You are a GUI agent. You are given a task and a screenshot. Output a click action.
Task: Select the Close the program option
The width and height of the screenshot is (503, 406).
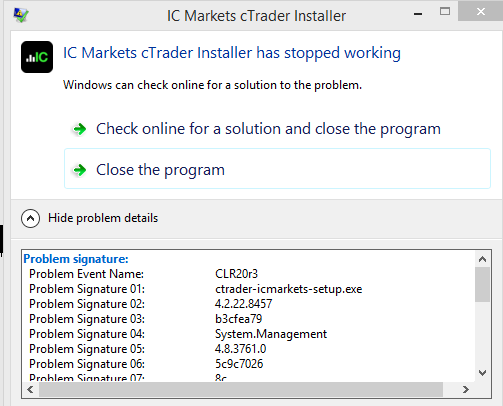[x=277, y=169]
